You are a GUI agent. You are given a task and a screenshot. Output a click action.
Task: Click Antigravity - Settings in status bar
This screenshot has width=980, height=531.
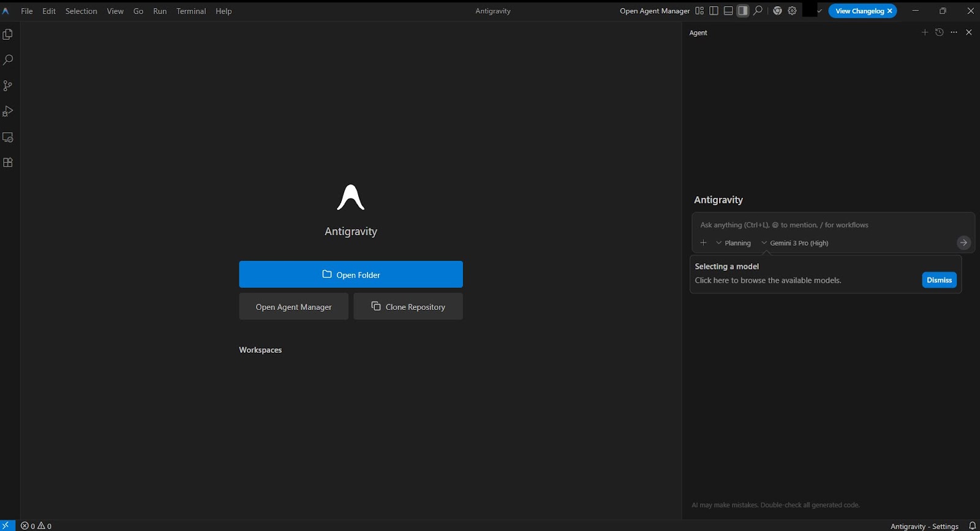tap(924, 526)
